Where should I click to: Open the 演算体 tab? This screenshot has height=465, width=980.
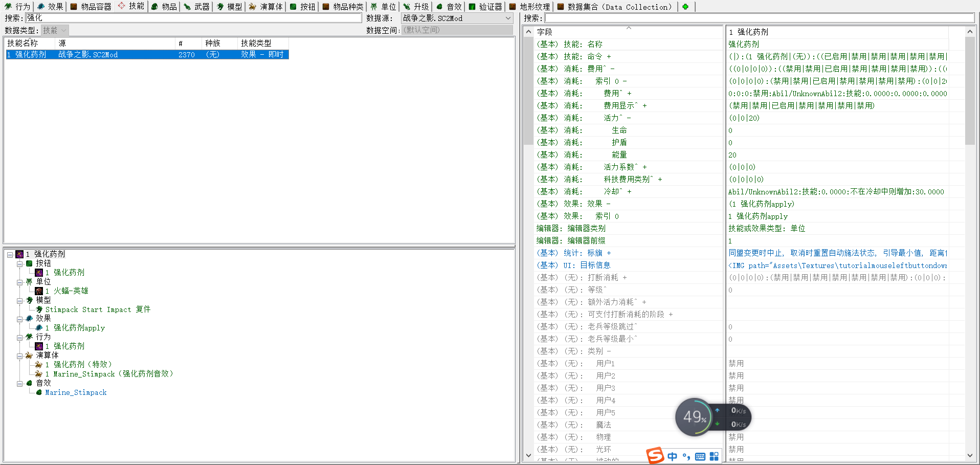tap(266, 7)
